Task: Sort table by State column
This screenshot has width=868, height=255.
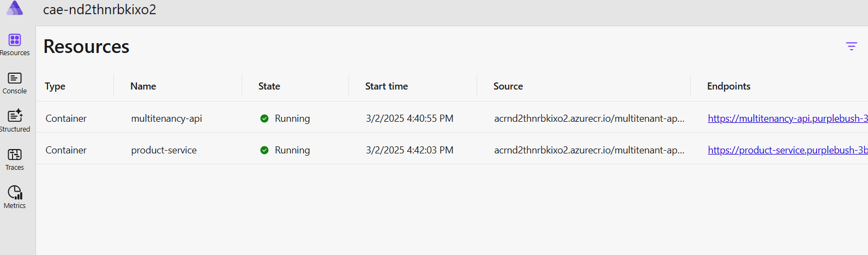Action: tap(269, 86)
